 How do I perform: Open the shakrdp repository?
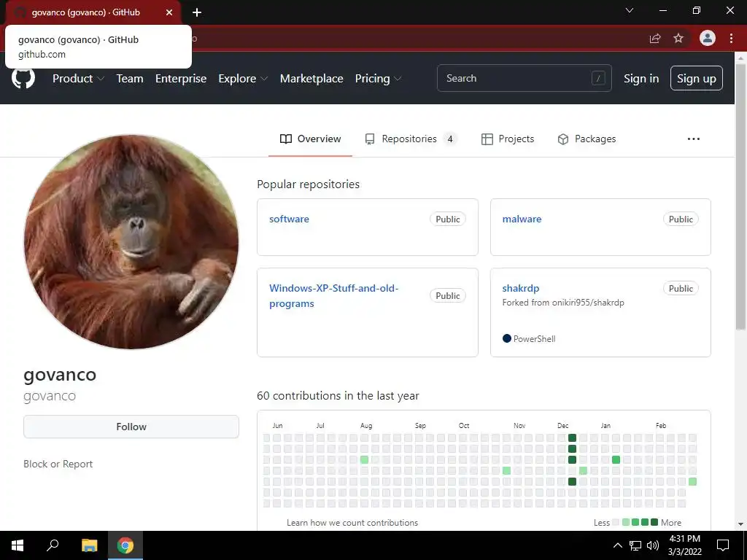coord(521,288)
